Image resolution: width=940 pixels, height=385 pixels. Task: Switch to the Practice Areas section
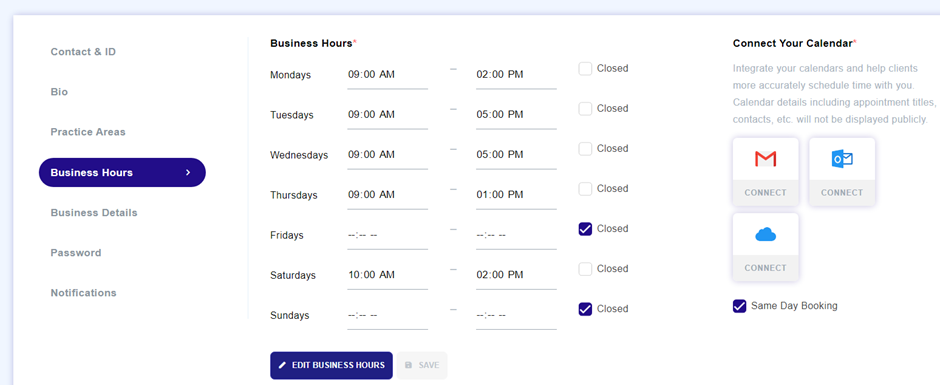tap(88, 132)
